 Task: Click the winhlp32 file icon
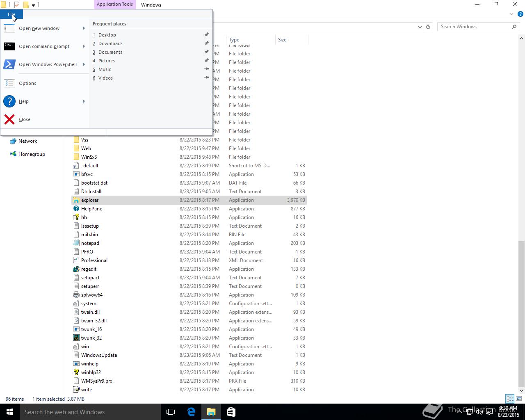click(x=76, y=372)
